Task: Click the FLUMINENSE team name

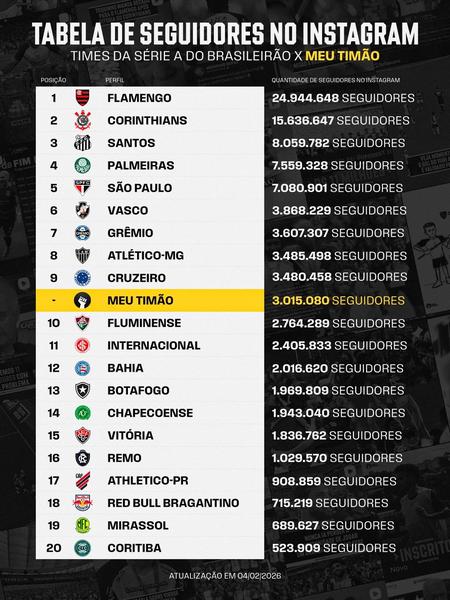Action: pos(144,323)
